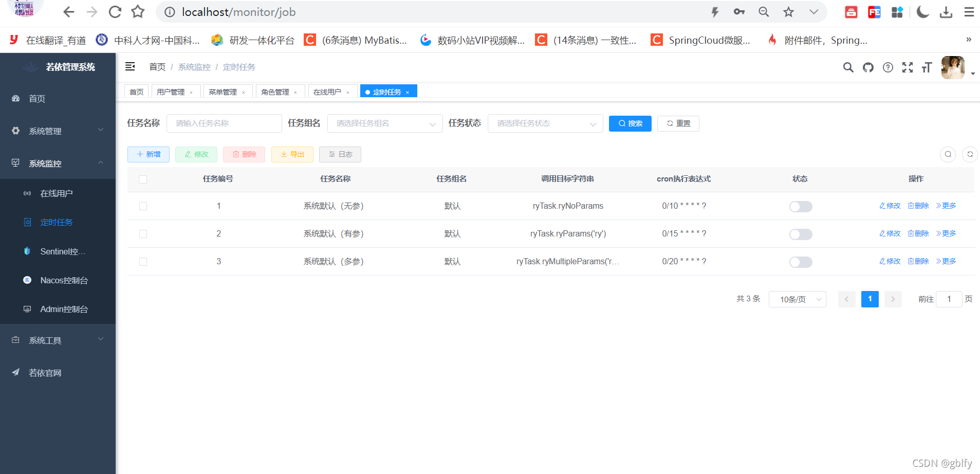Click 更多 on the first task row
Viewport: 980px width, 474px height.
pyautogui.click(x=946, y=205)
